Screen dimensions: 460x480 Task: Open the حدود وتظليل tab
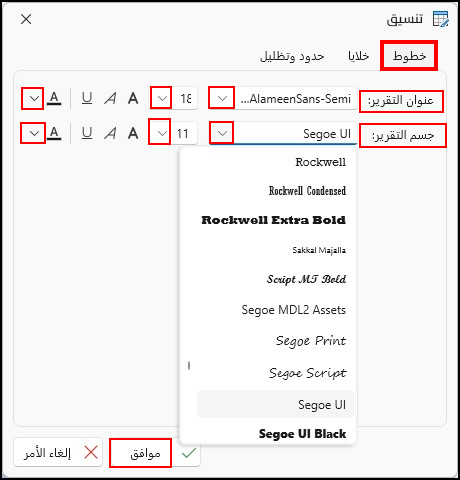(292, 56)
